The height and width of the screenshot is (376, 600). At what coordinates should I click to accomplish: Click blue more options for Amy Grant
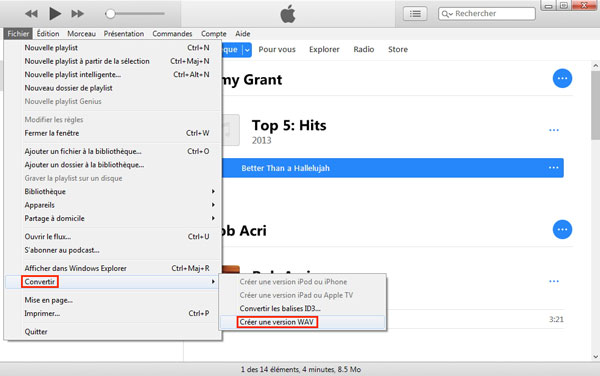pyautogui.click(x=562, y=78)
